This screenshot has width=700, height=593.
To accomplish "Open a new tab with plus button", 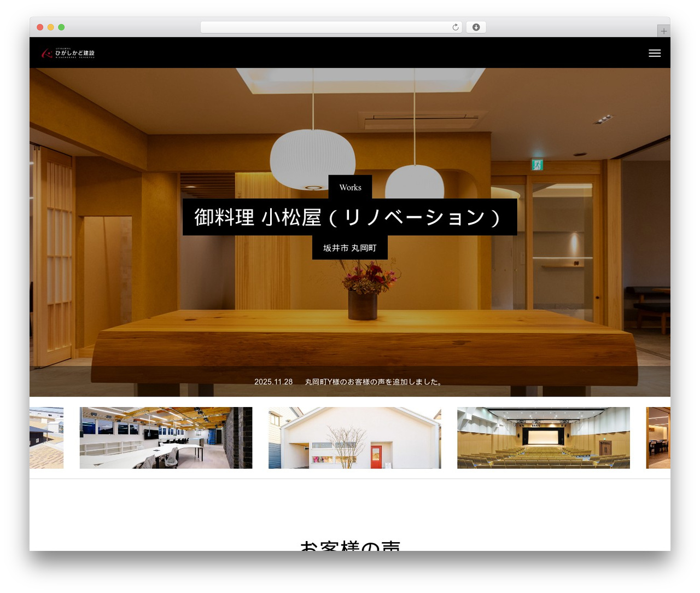I will pyautogui.click(x=663, y=31).
